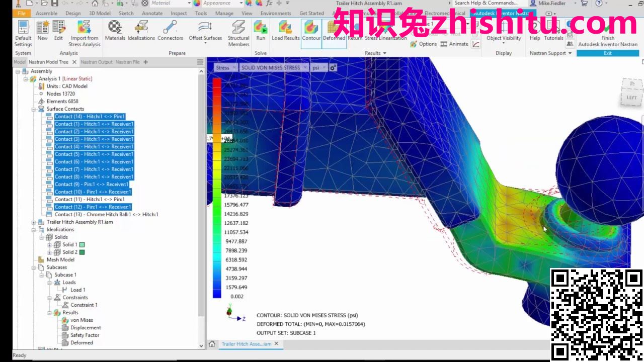Select Safety Factor result in tree
The width and height of the screenshot is (644, 362).
click(x=85, y=335)
